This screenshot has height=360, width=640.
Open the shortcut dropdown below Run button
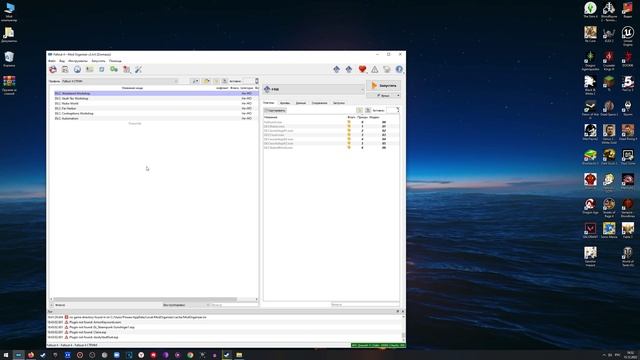(383, 96)
